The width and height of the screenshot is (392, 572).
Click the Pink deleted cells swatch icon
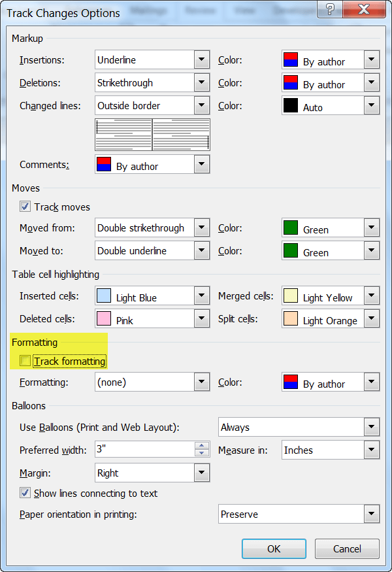click(104, 318)
